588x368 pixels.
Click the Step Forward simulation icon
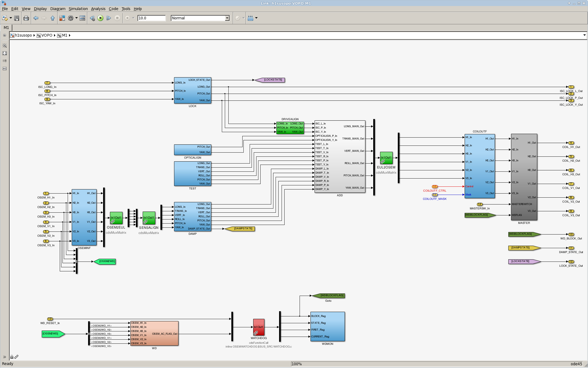pos(109,18)
